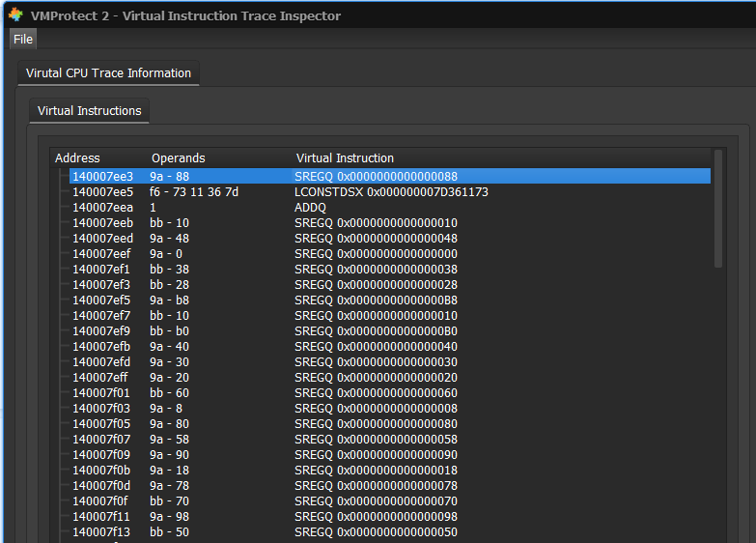Sort by the Operands column header

(179, 158)
